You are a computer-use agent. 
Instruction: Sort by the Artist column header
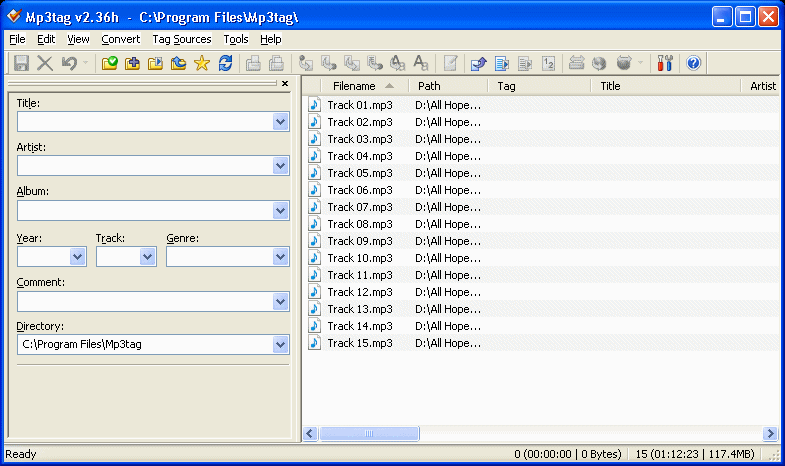pyautogui.click(x=760, y=86)
